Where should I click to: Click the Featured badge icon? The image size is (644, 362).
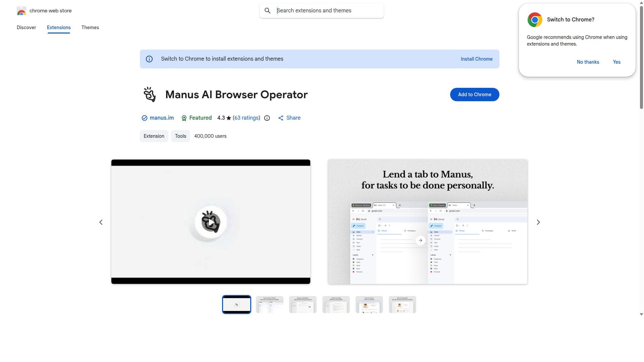184,118
